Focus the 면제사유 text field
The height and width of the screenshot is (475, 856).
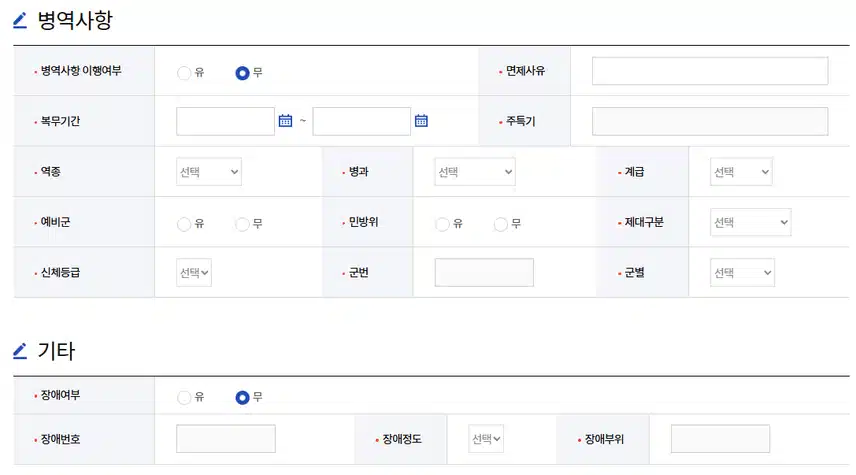click(x=710, y=71)
